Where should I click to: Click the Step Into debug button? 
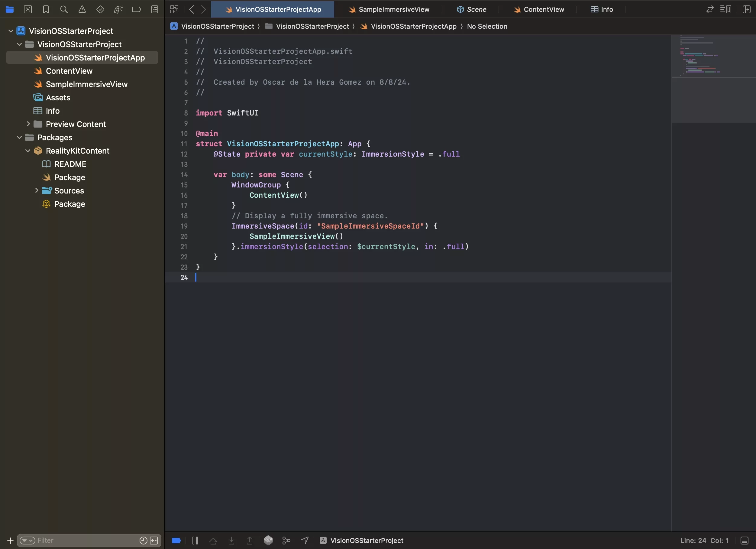click(x=231, y=541)
